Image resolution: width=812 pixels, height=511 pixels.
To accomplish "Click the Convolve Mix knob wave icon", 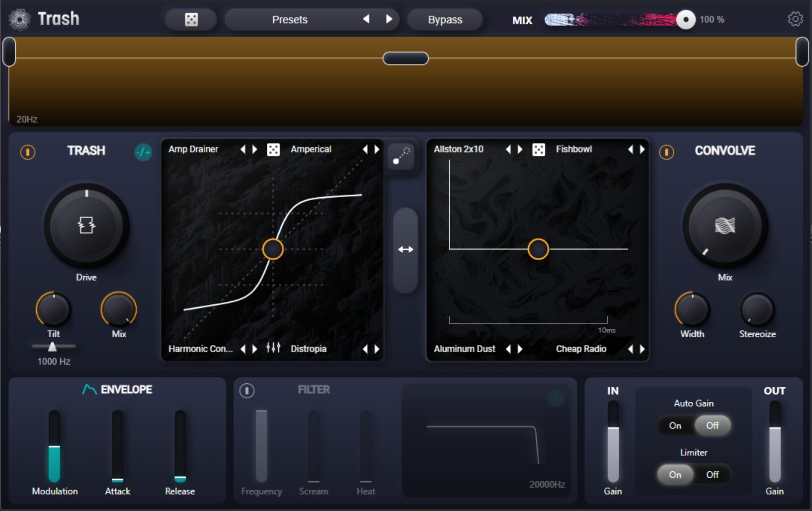I will [x=725, y=225].
